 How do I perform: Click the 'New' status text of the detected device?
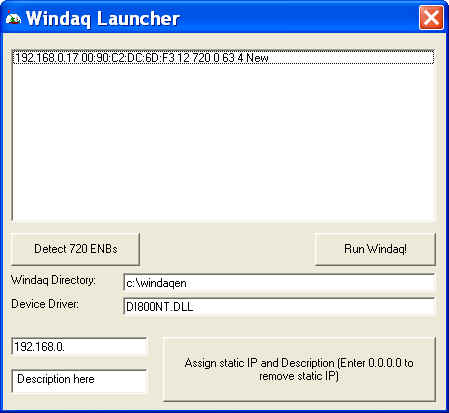point(257,58)
